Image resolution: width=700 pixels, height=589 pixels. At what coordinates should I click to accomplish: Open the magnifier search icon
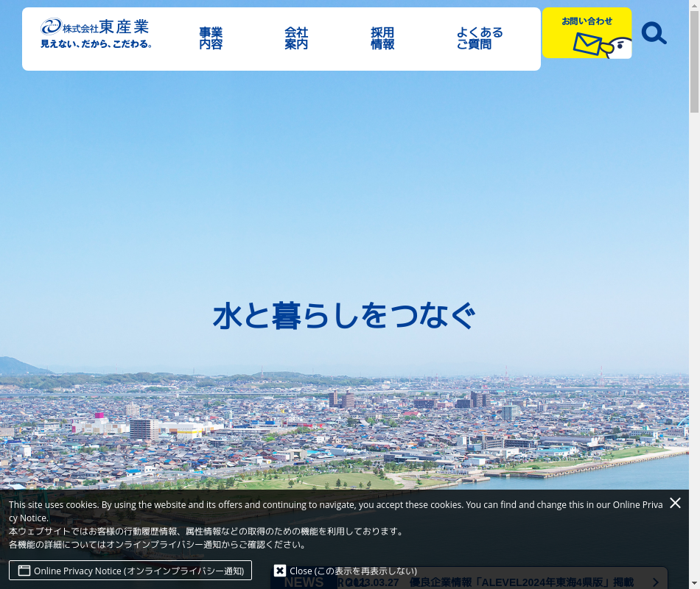654,33
